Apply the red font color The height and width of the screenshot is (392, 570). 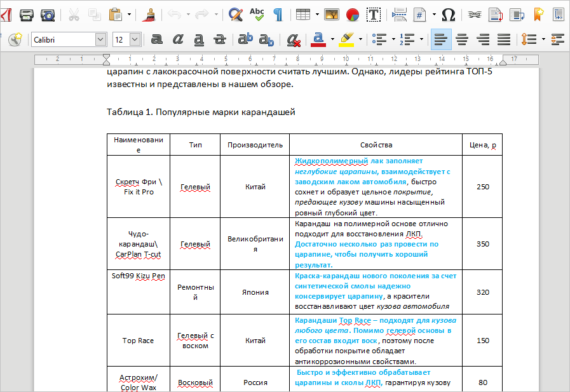318,39
